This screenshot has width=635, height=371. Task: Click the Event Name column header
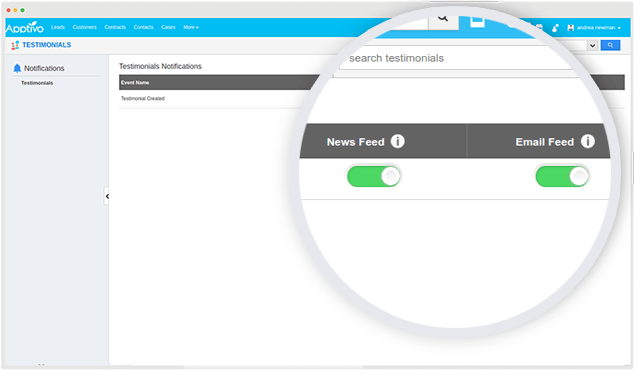click(x=135, y=83)
